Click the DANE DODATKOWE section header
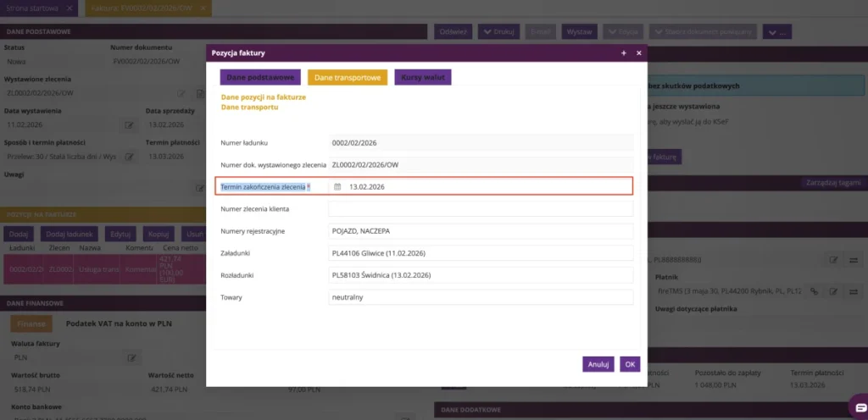This screenshot has height=420, width=868. [651, 410]
